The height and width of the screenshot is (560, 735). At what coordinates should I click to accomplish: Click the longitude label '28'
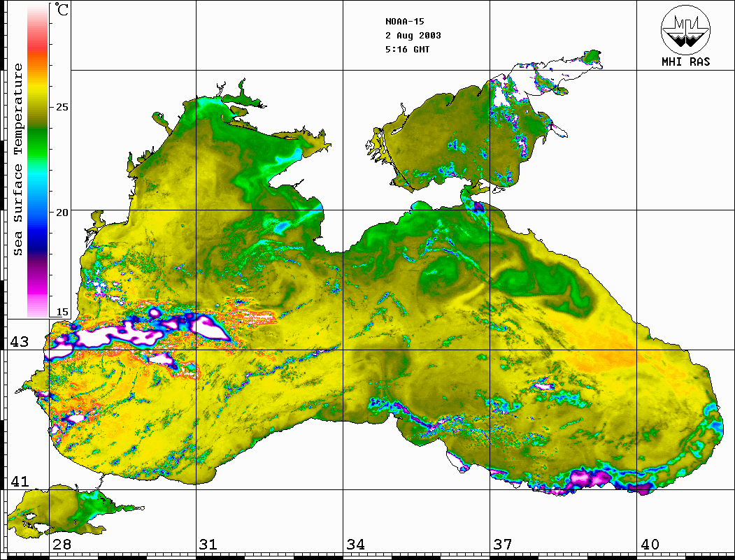click(x=62, y=544)
